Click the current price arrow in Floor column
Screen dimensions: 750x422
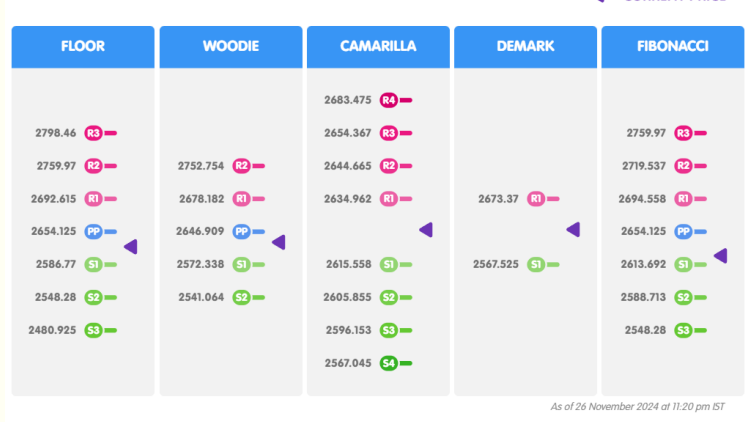[130, 246]
